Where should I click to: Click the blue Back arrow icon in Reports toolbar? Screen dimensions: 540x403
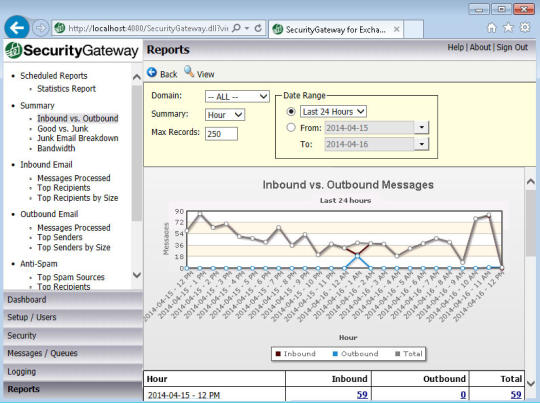point(152,72)
